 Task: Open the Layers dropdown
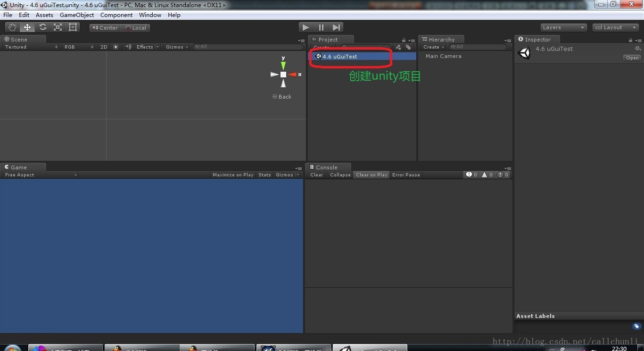pyautogui.click(x=563, y=27)
